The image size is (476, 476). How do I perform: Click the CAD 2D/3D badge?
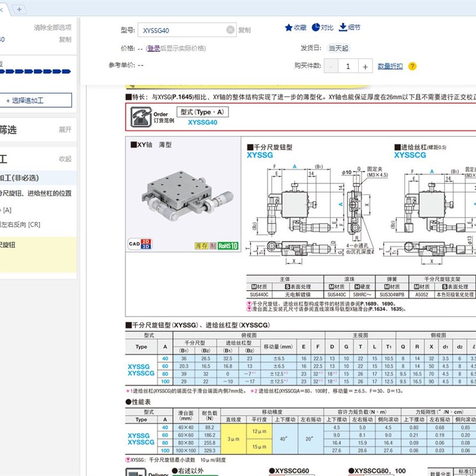140,244
